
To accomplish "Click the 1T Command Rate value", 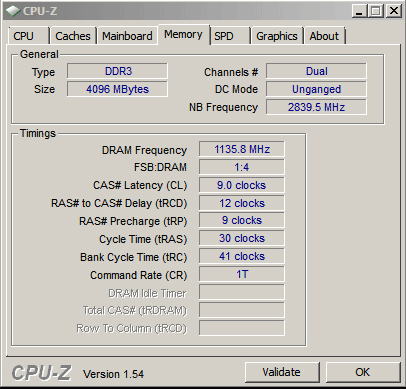I will pos(242,274).
